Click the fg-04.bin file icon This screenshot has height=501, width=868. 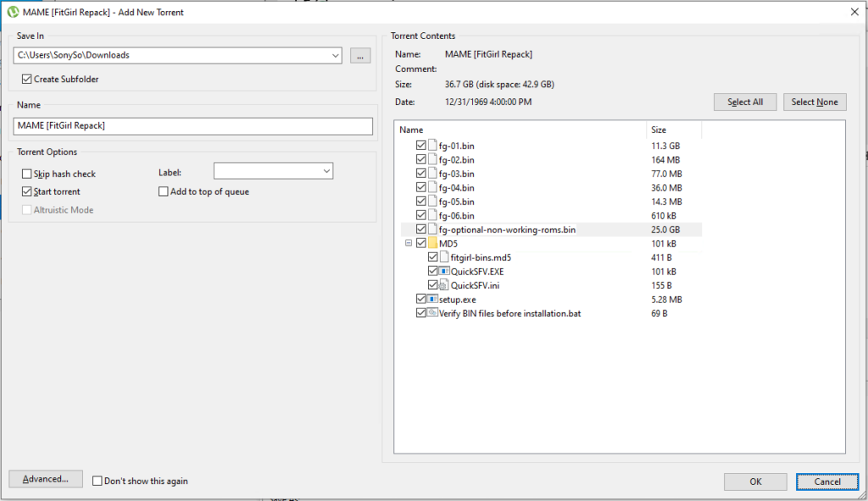tap(432, 187)
